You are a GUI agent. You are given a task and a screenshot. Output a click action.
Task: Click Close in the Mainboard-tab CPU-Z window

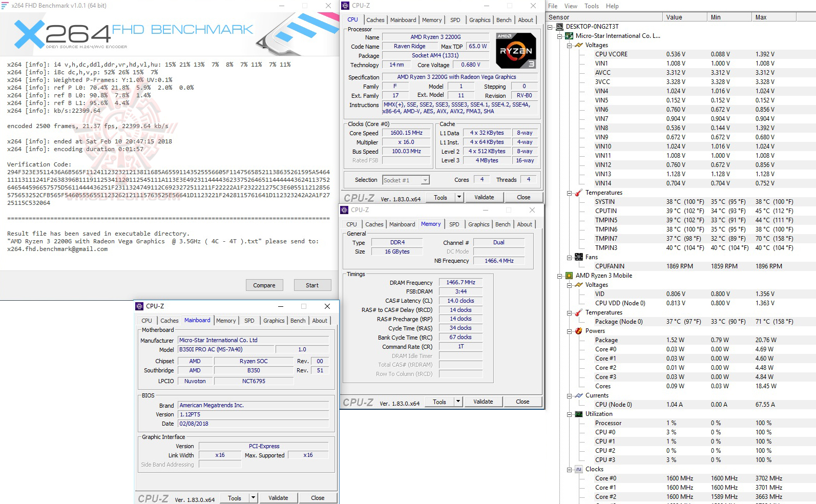click(x=318, y=498)
